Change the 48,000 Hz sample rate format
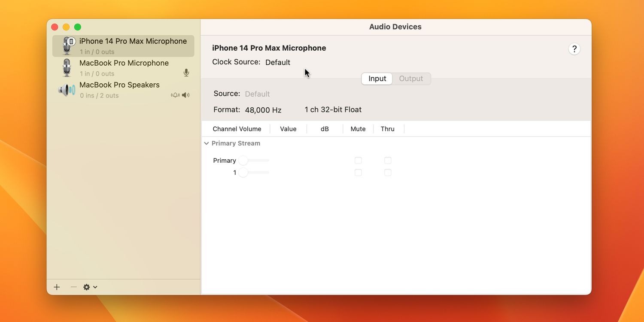This screenshot has width=644, height=322. tap(263, 110)
